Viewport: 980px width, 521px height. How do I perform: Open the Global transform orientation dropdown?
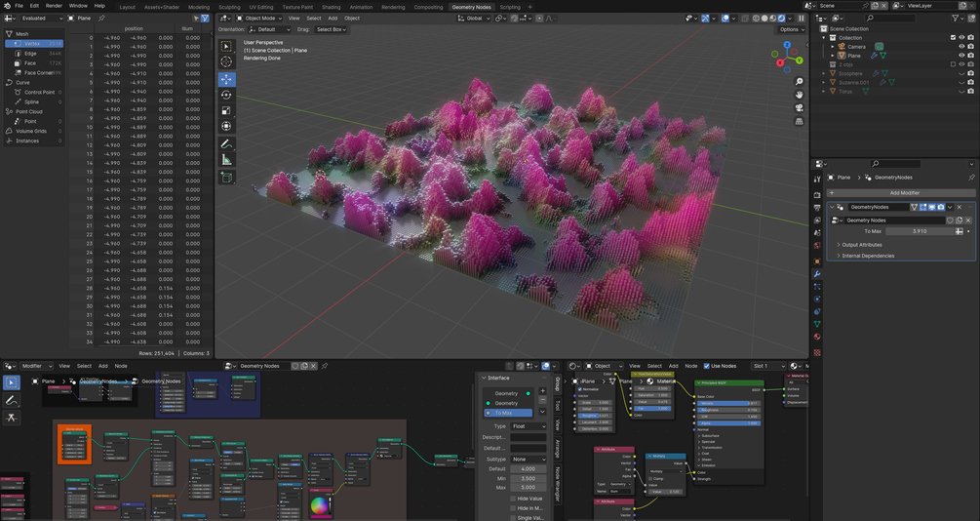coord(474,19)
